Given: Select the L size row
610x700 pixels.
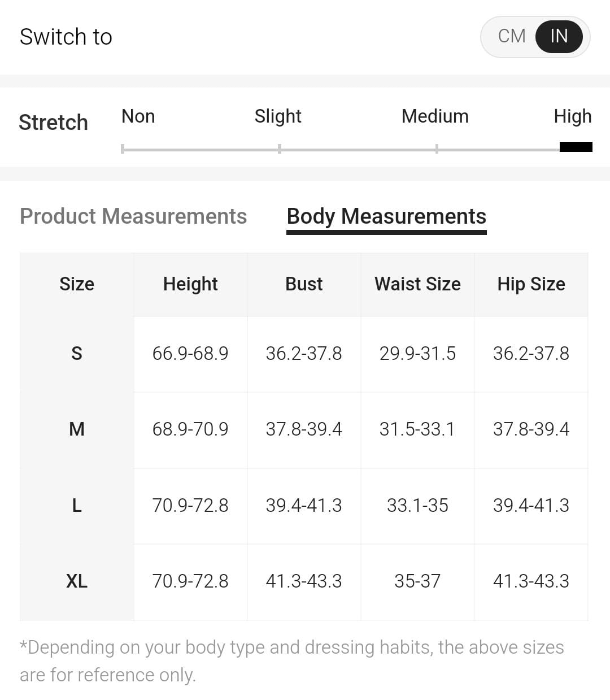Looking at the screenshot, I should point(77,505).
